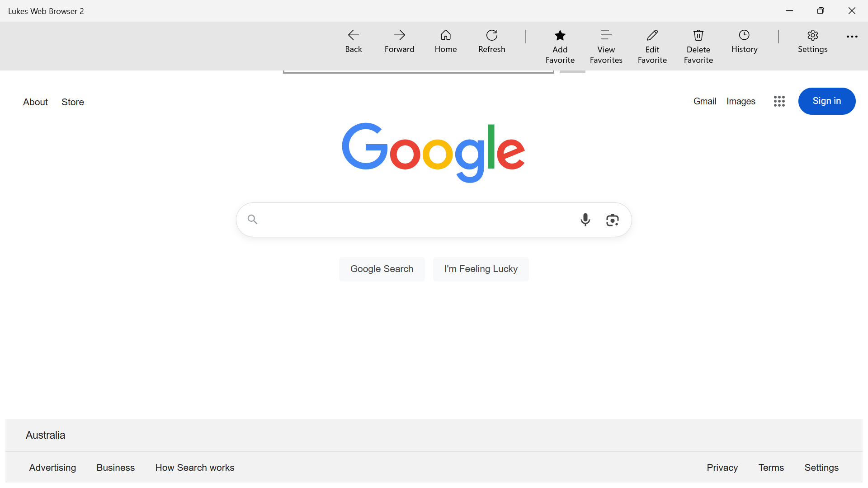Image resolution: width=868 pixels, height=488 pixels.
Task: Open the Business footer link
Action: click(116, 468)
